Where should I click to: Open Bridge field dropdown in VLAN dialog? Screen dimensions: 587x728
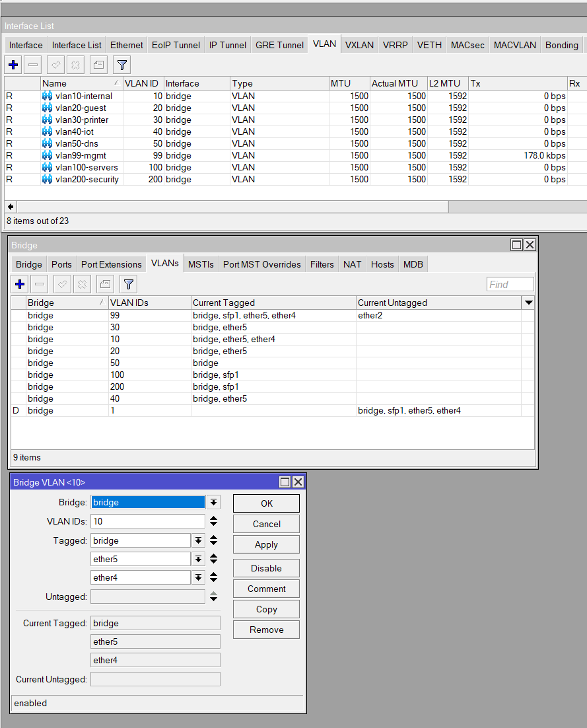click(x=213, y=502)
